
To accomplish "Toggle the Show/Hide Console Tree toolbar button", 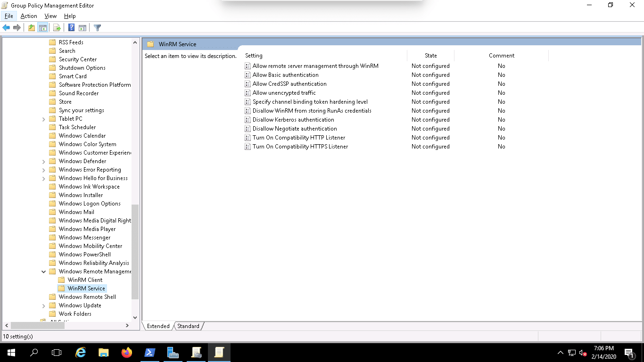I will point(42,28).
